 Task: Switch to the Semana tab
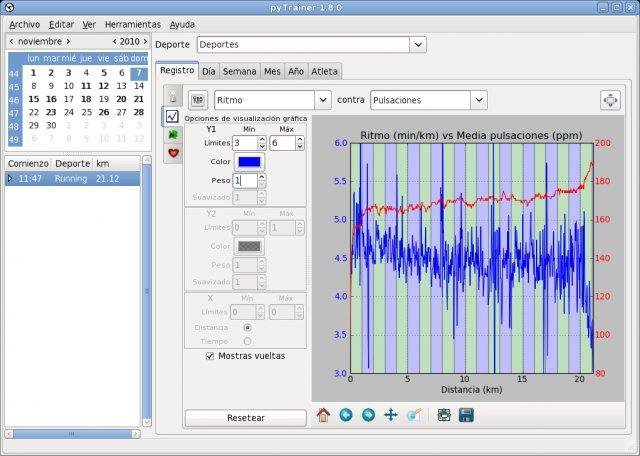239,71
